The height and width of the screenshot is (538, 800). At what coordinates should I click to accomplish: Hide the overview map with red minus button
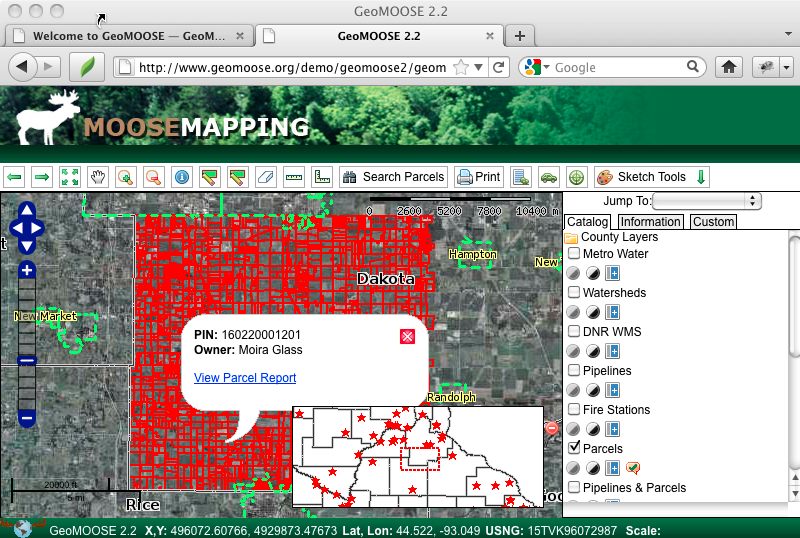(552, 428)
